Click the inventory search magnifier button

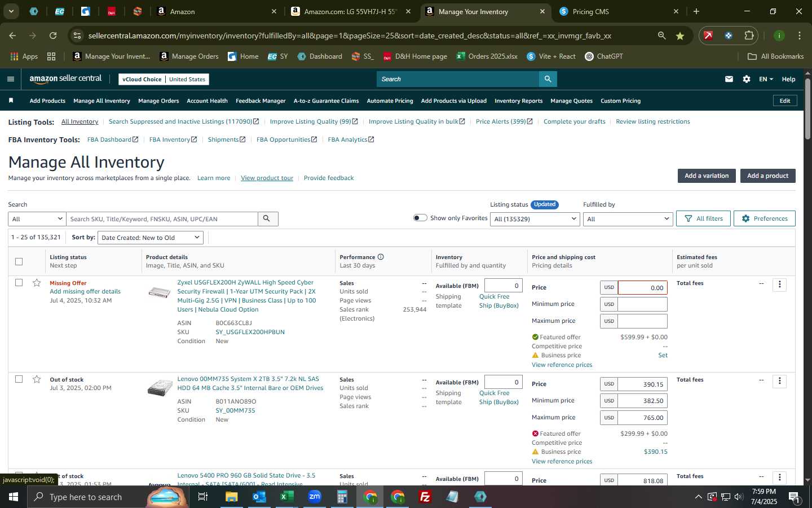point(267,219)
